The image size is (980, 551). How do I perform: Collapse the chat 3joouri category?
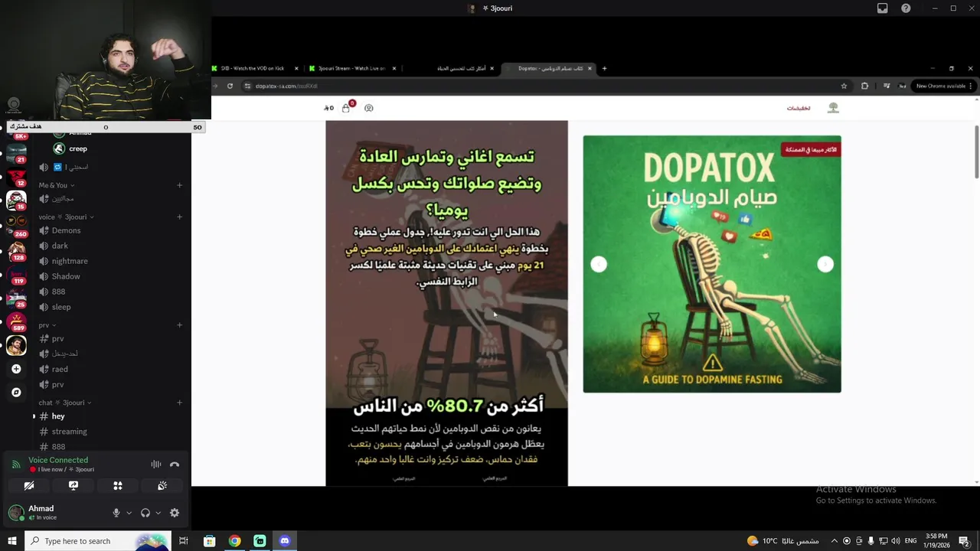65,403
